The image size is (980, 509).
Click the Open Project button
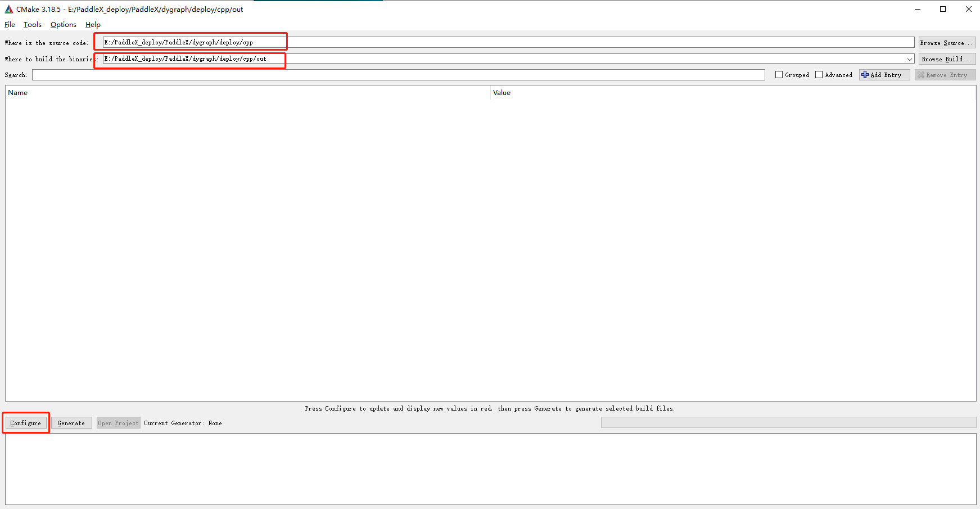118,423
